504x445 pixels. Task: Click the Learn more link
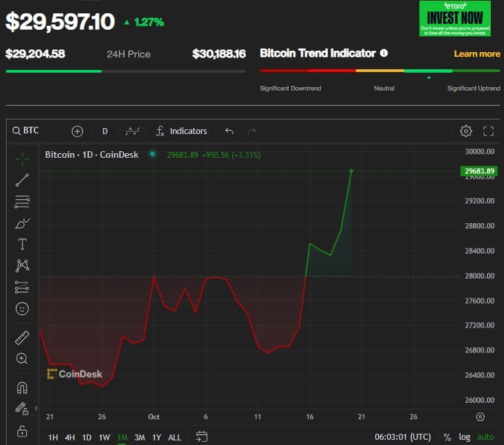coord(477,53)
